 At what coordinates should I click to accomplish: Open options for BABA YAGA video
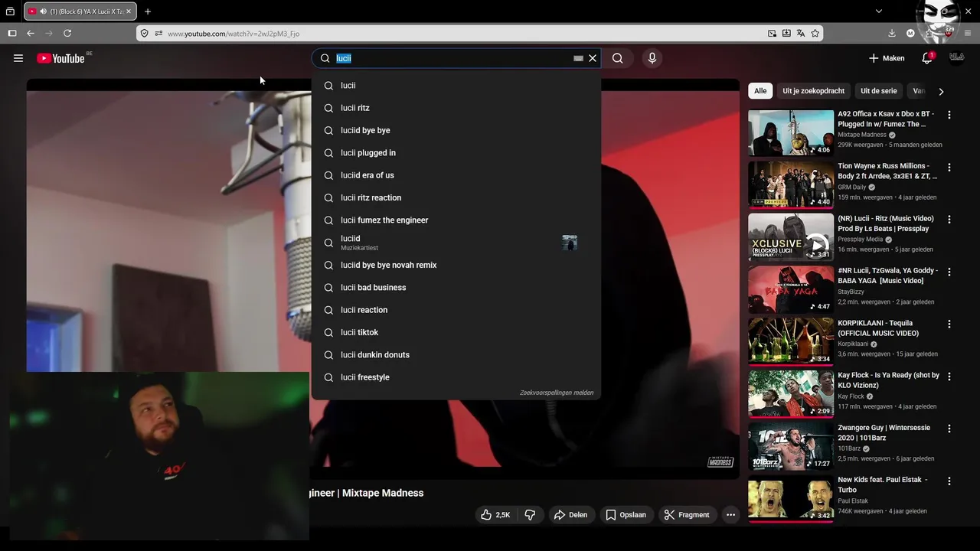tap(949, 272)
